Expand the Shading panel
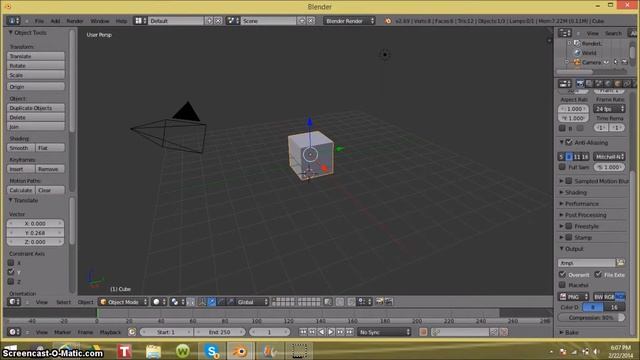The image size is (640, 360). click(576, 192)
